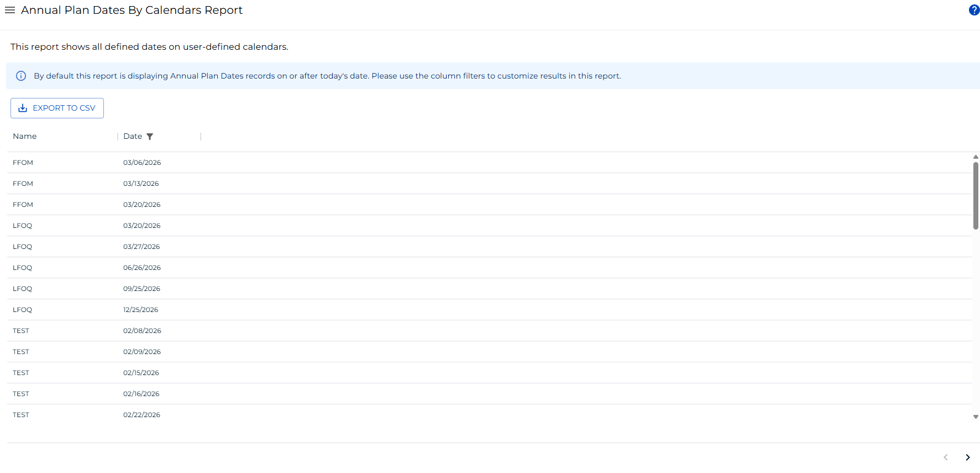This screenshot has width=980, height=473.
Task: Select the FFOM row dated 03/13/2026
Action: click(23, 184)
